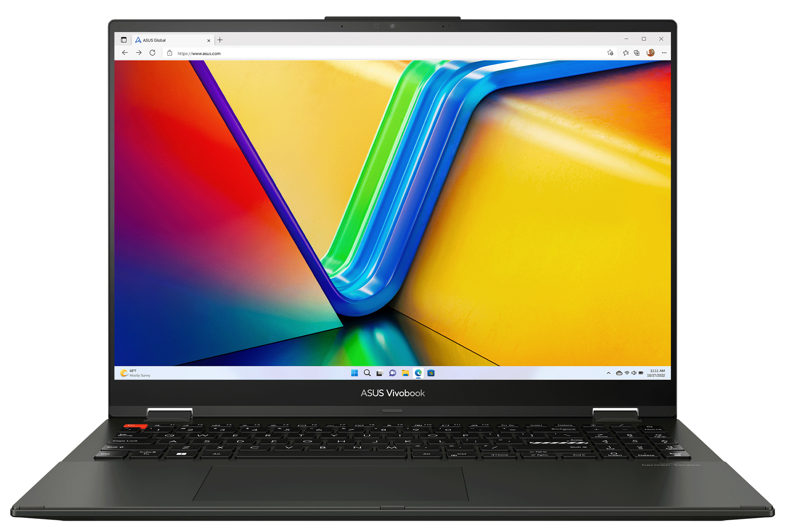Viewport: 789px width, 532px height.
Task: Open the clock showing 11:11 AM
Action: pyautogui.click(x=656, y=373)
